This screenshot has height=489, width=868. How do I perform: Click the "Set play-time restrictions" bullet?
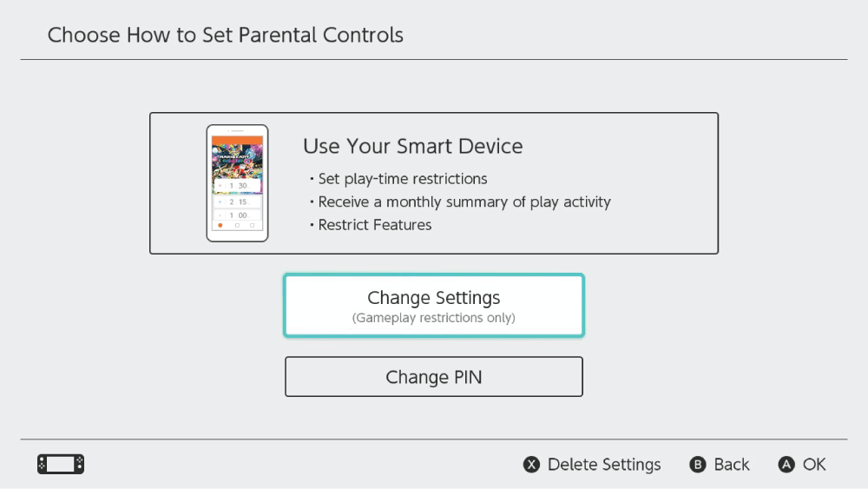point(402,179)
